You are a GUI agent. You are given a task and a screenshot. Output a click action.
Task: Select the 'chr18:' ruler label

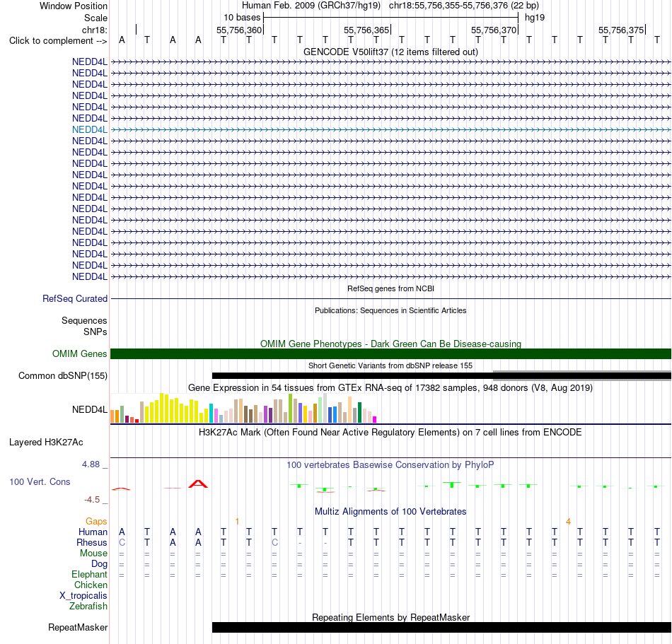[95, 30]
